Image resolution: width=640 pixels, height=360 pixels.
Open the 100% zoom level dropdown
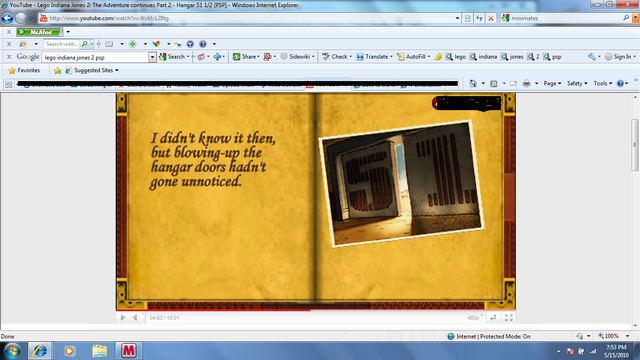tap(627, 336)
